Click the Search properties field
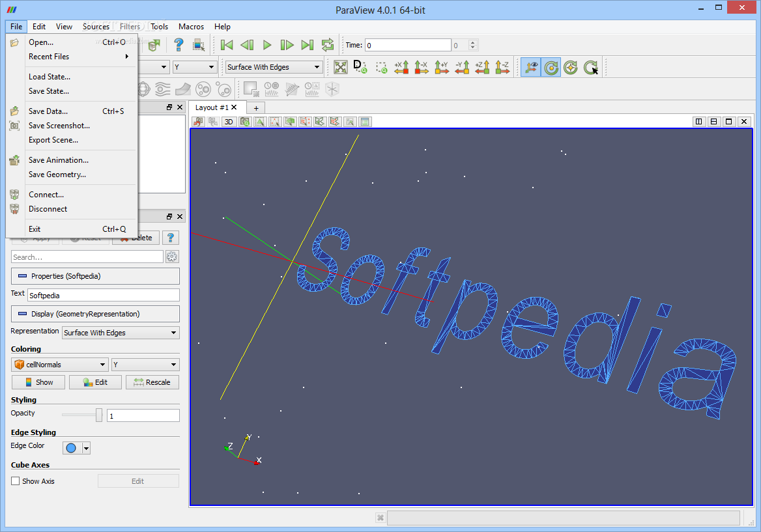This screenshot has width=761, height=532. click(87, 257)
